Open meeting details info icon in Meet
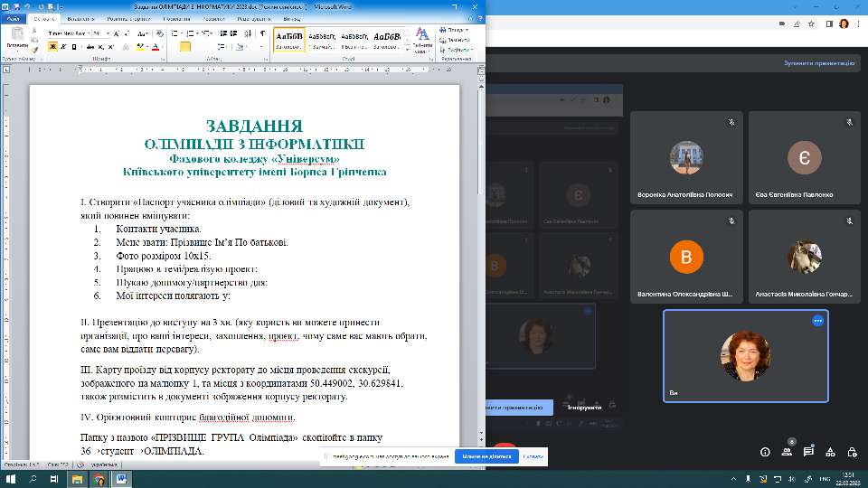 pos(765,452)
